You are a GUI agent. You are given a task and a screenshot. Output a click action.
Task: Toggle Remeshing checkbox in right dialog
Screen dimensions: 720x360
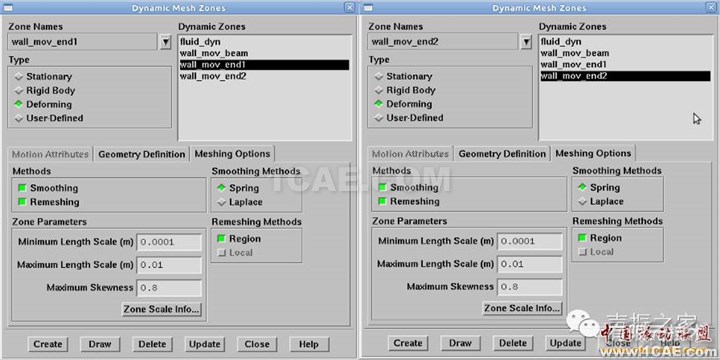point(408,202)
